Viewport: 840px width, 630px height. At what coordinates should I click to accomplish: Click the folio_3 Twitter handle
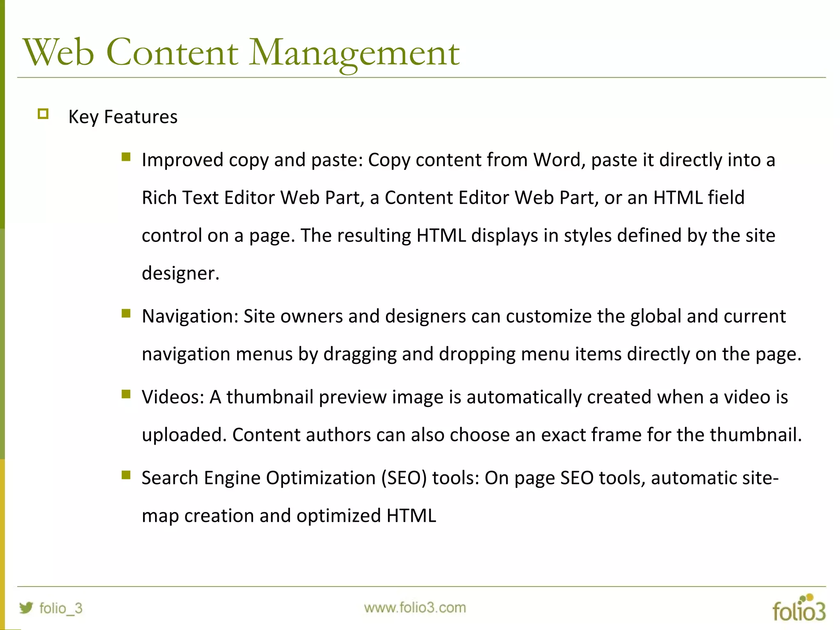click(x=61, y=608)
